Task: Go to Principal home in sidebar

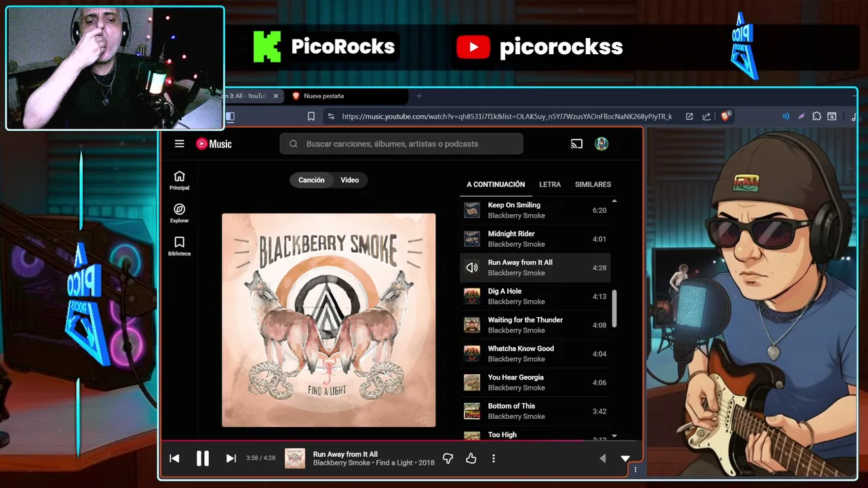Action: [179, 180]
